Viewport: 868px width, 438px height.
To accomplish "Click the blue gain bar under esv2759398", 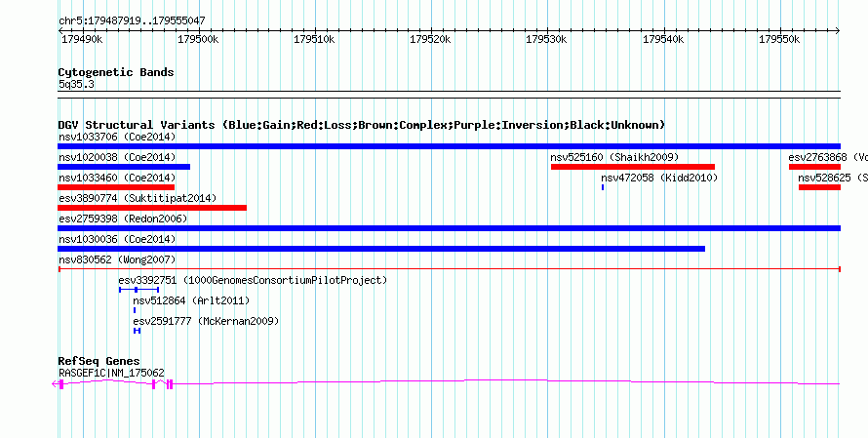I will [449, 228].
